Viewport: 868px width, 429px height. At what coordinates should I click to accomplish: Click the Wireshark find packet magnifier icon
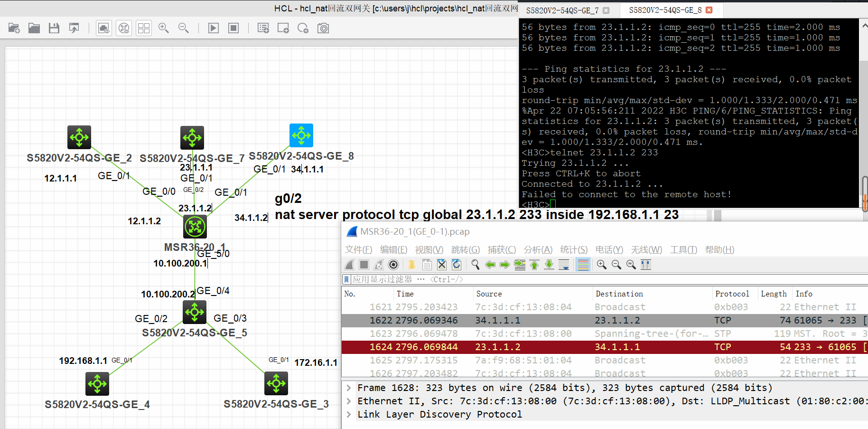[x=475, y=265]
